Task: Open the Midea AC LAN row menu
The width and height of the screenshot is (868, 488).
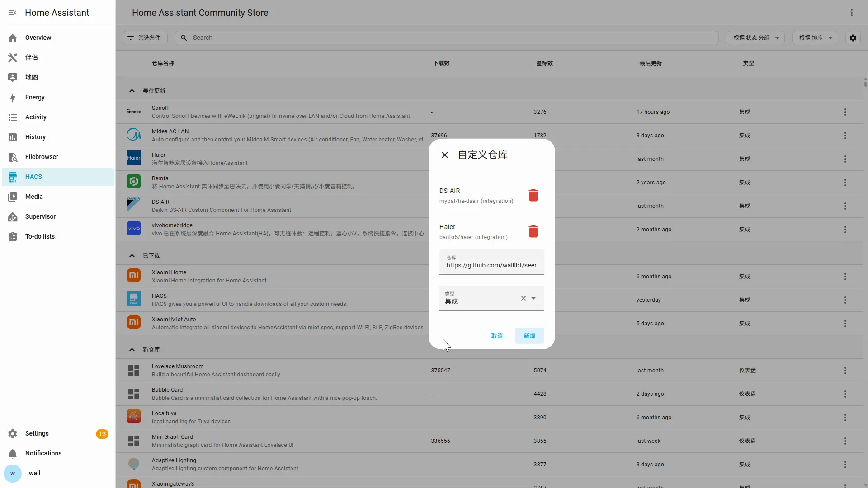Action: (x=845, y=136)
